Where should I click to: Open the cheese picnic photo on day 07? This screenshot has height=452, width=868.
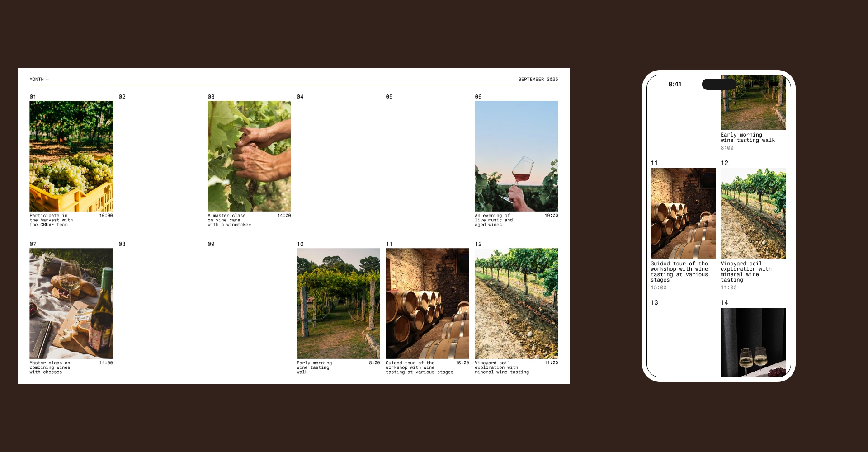click(71, 303)
